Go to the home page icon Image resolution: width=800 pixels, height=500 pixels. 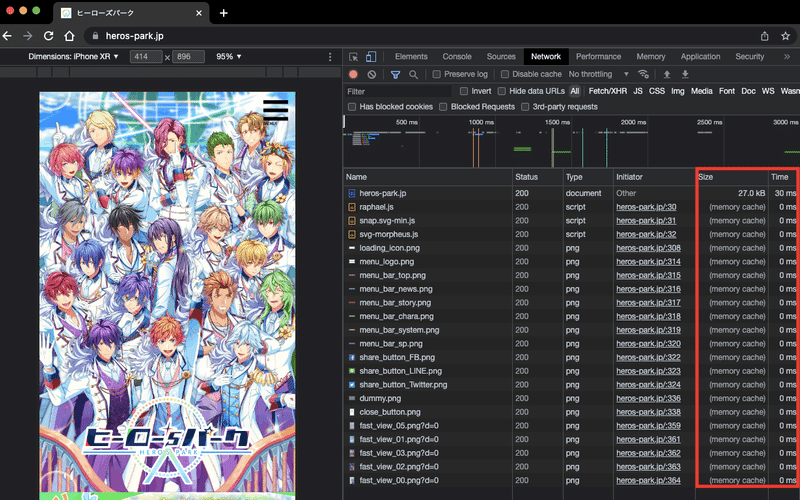click(69, 36)
